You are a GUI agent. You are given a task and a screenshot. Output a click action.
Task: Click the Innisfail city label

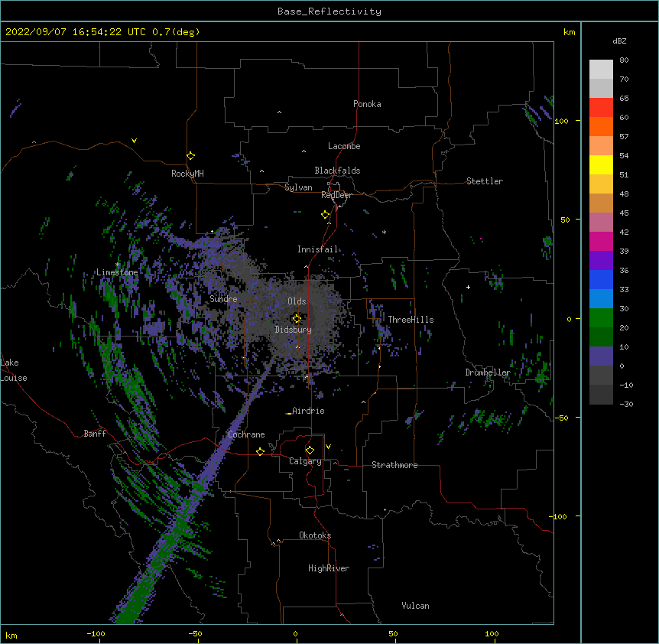pos(317,249)
